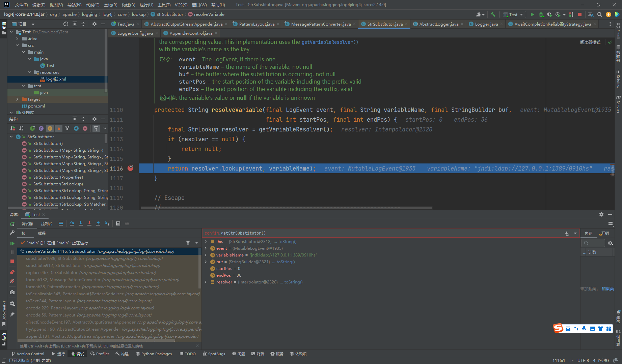Click Select Opened File target icon

[66, 24]
